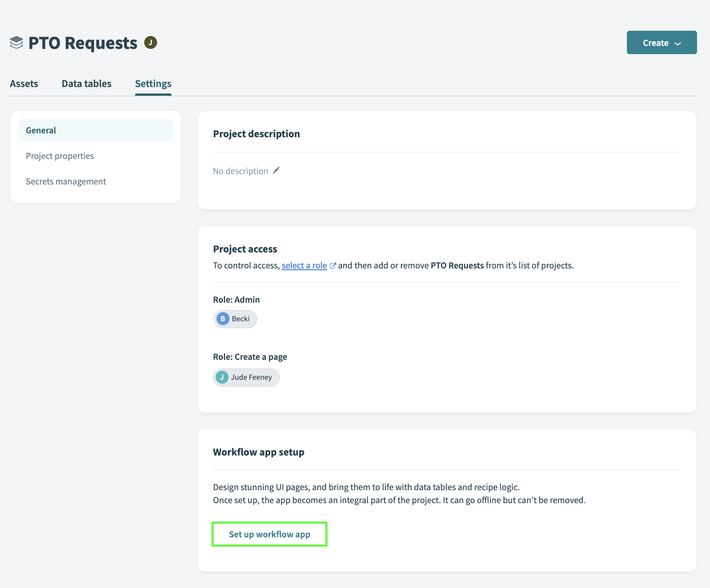Click the layers icon beside PTO Requests title

pyautogui.click(x=16, y=42)
